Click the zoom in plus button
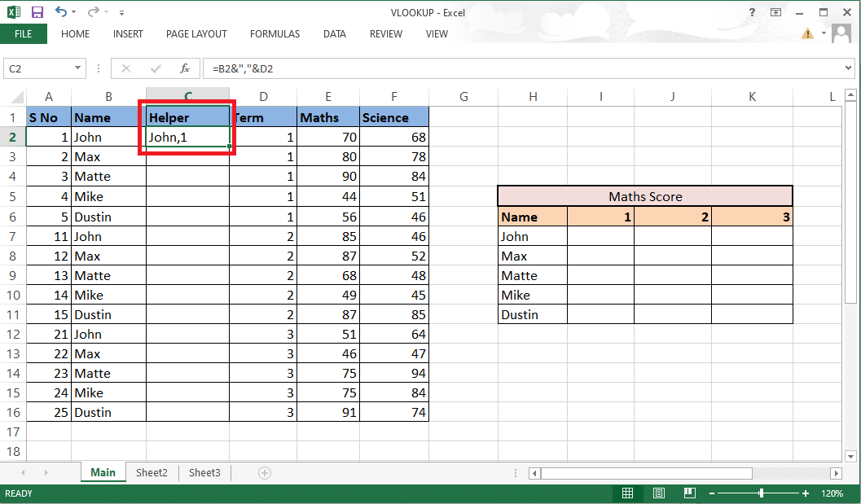 pyautogui.click(x=806, y=493)
